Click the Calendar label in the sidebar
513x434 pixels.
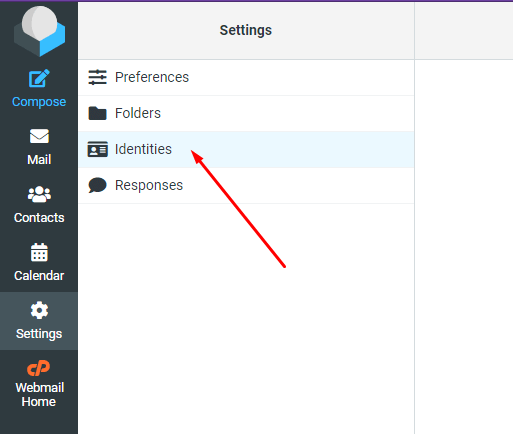(x=39, y=276)
